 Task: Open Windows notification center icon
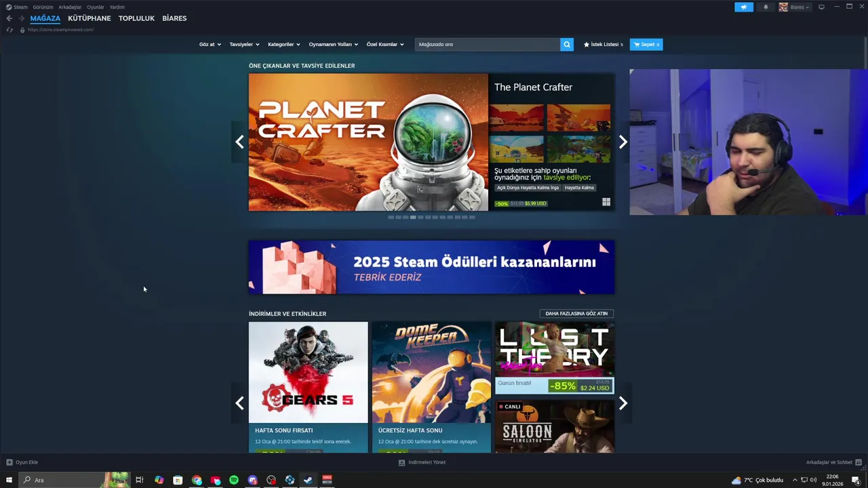[x=856, y=480]
